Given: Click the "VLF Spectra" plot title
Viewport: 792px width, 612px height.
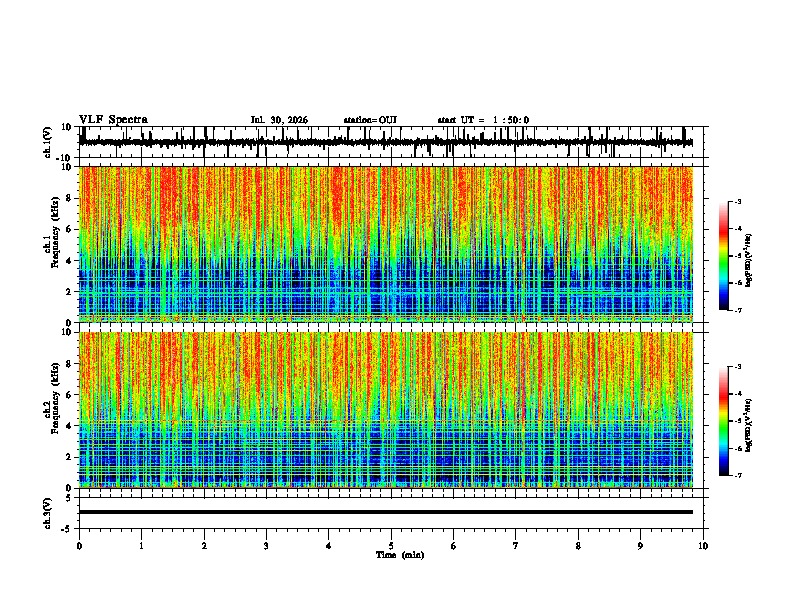Looking at the screenshot, I should tap(113, 120).
